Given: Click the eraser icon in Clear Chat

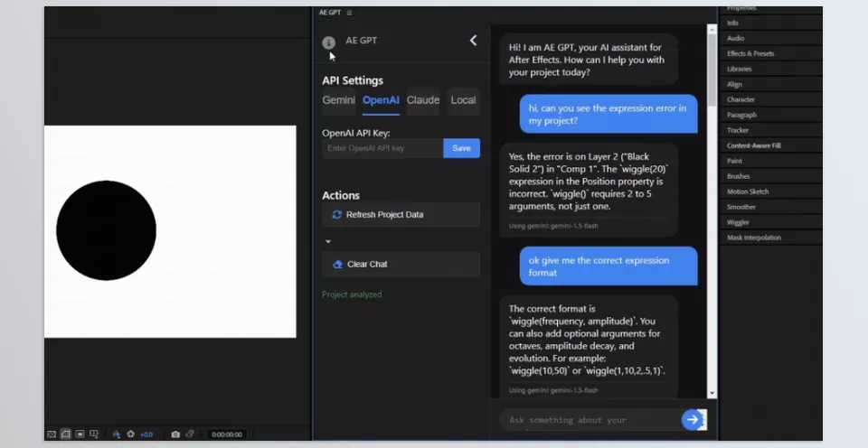Looking at the screenshot, I should pos(337,265).
